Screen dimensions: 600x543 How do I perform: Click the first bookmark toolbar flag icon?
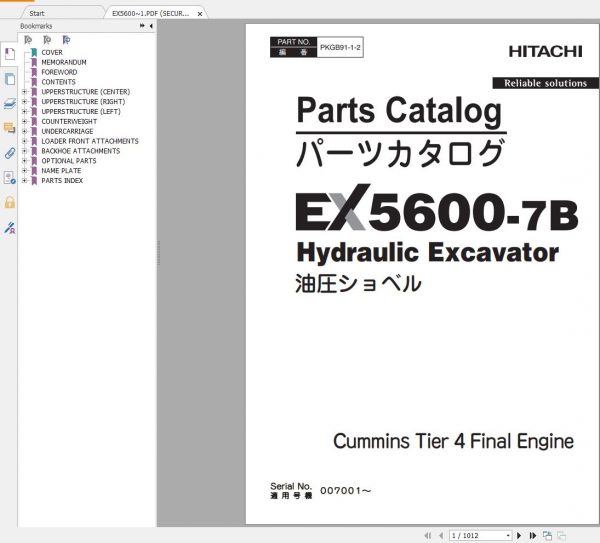coord(28,40)
